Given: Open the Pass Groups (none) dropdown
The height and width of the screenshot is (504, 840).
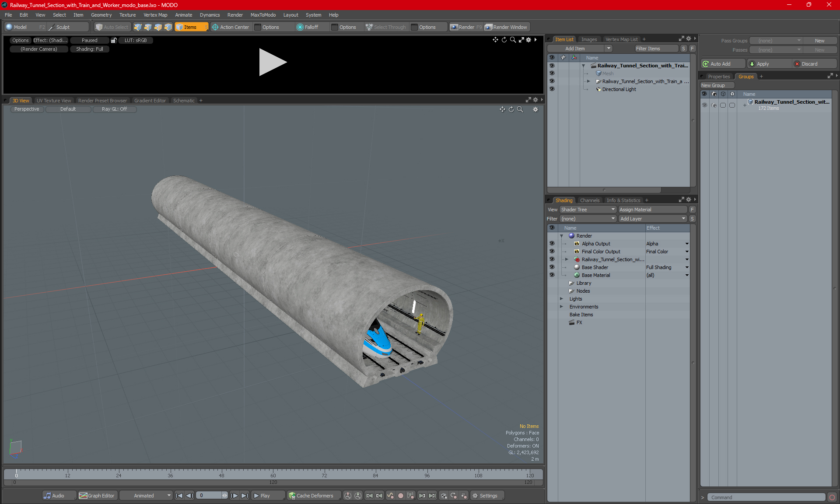Looking at the screenshot, I should coord(776,41).
